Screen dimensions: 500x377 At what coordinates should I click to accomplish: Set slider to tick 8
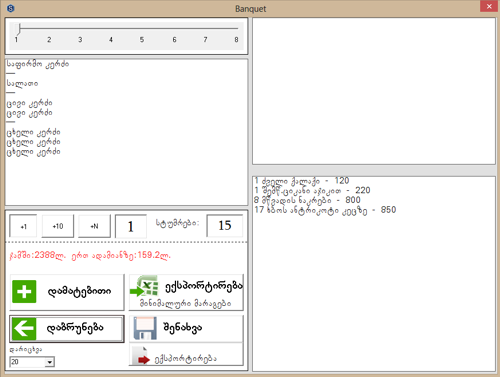(x=236, y=40)
